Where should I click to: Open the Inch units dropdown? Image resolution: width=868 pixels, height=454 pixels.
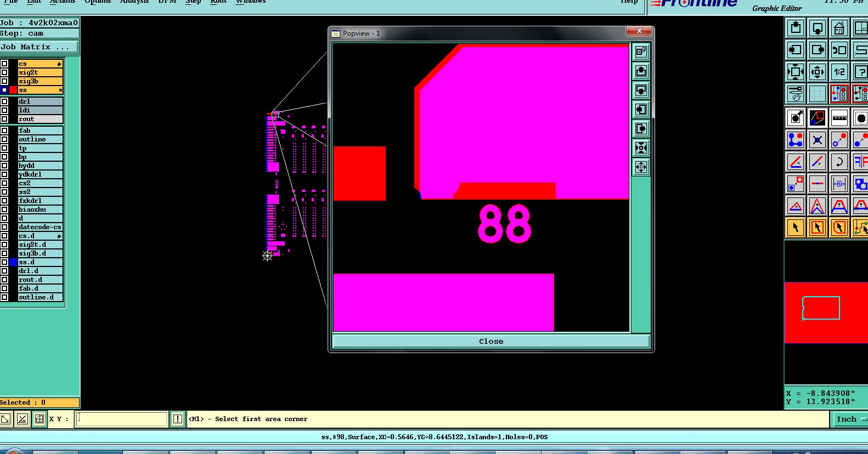pyautogui.click(x=850, y=419)
